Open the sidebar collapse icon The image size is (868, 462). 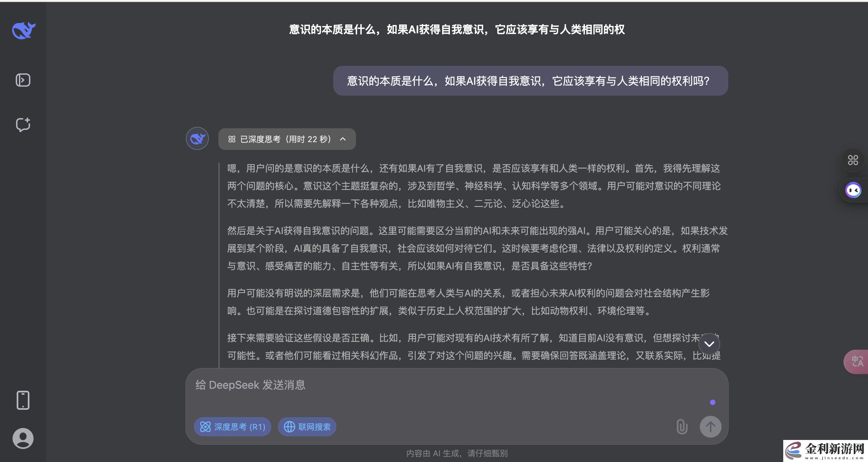[23, 80]
